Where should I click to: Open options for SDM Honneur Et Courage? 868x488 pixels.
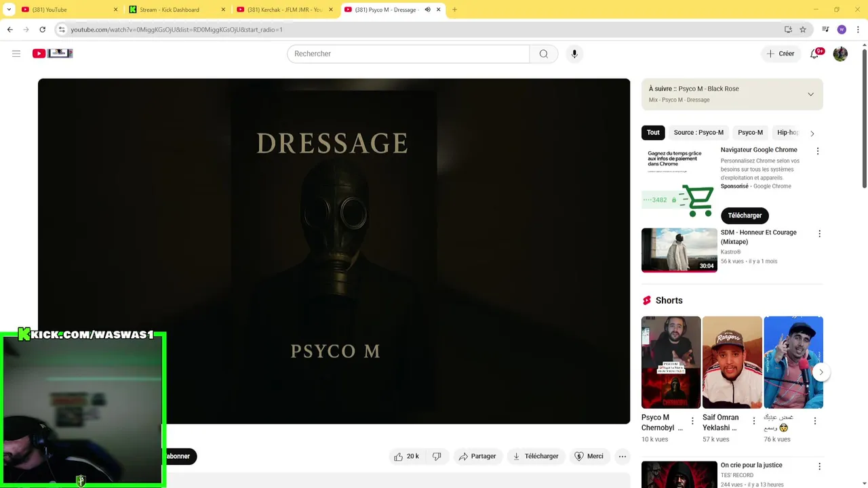point(819,234)
